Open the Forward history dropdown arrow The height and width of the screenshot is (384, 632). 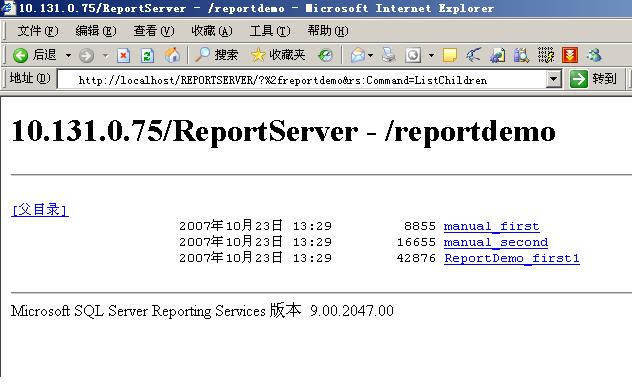pyautogui.click(x=105, y=55)
